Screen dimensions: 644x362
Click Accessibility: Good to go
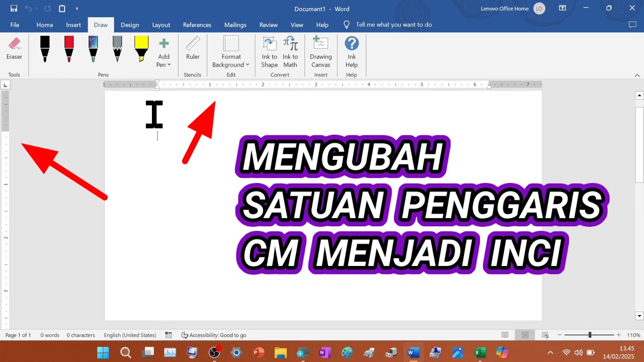coord(214,335)
